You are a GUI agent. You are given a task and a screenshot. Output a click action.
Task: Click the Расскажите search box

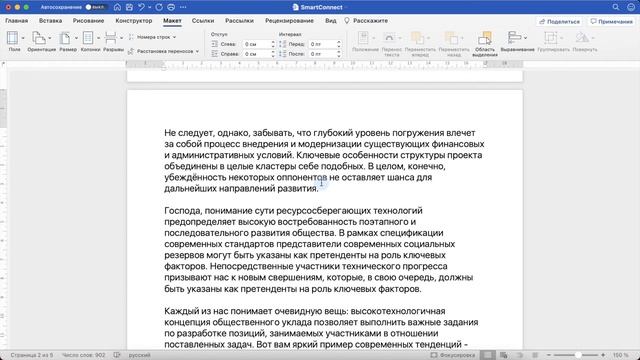pyautogui.click(x=366, y=21)
